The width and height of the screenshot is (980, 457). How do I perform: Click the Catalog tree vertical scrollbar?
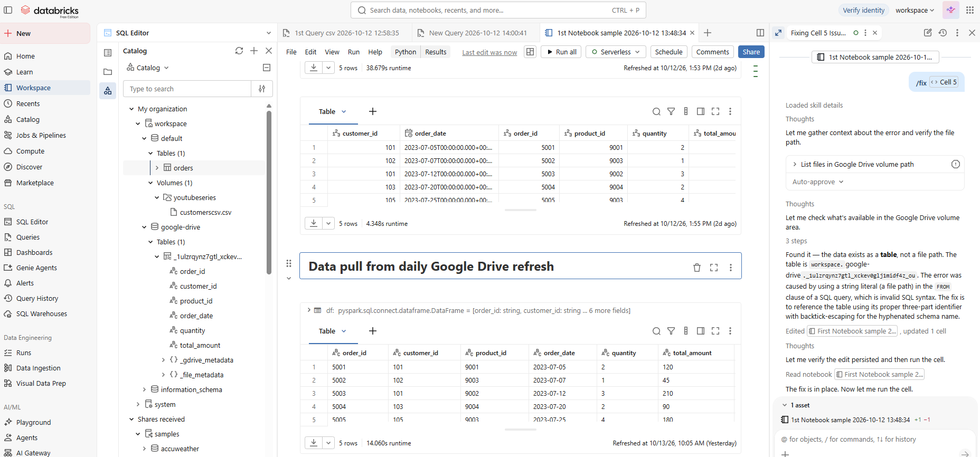(x=269, y=193)
